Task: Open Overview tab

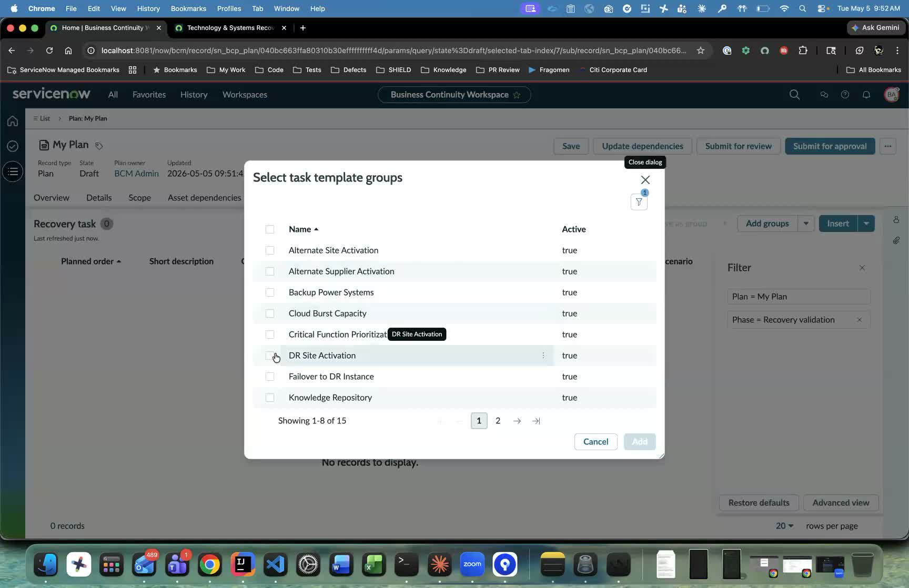Action: click(x=52, y=198)
